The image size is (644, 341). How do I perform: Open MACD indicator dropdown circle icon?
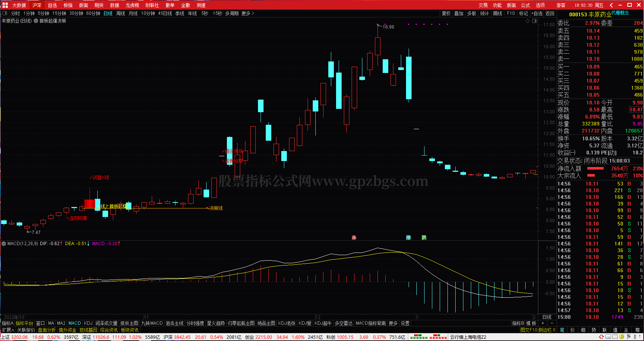(4, 244)
